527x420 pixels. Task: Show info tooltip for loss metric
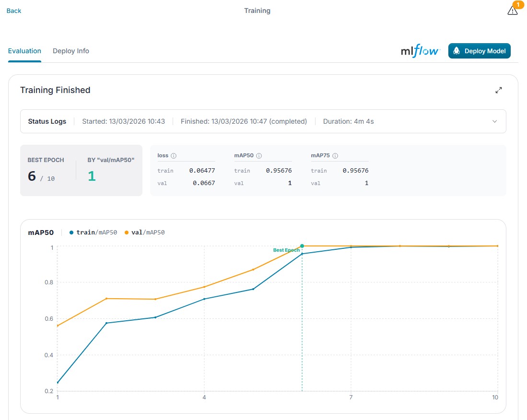click(x=174, y=155)
